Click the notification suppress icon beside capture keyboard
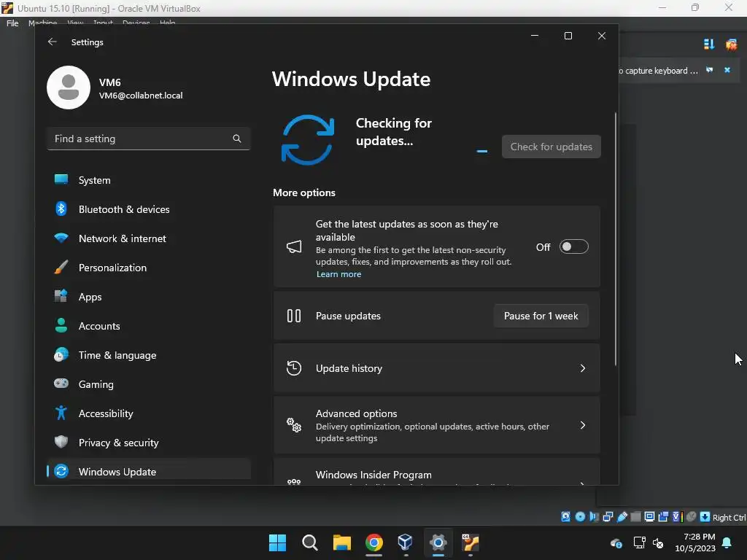The width and height of the screenshot is (747, 560). [709, 70]
